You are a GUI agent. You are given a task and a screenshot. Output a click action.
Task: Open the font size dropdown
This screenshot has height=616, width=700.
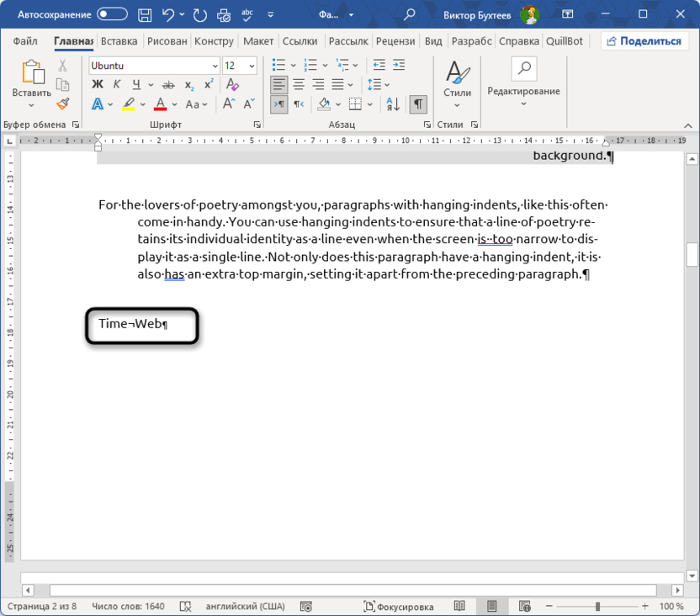[x=252, y=66]
